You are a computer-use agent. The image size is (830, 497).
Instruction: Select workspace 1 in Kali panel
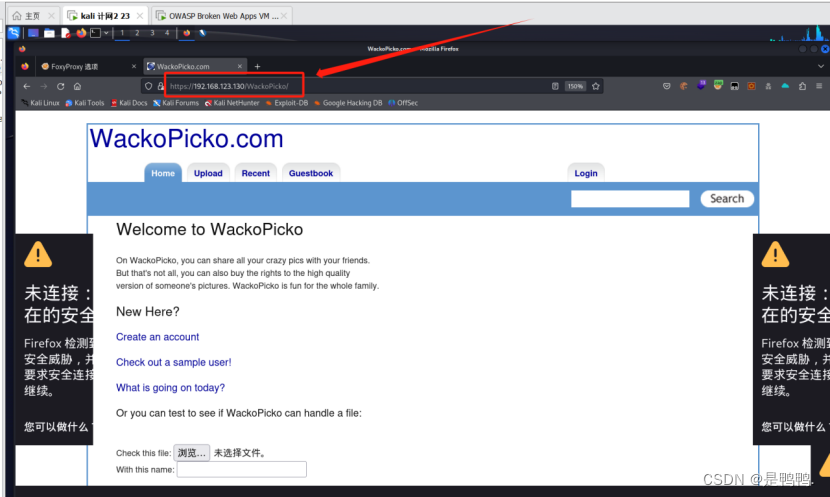click(122, 33)
